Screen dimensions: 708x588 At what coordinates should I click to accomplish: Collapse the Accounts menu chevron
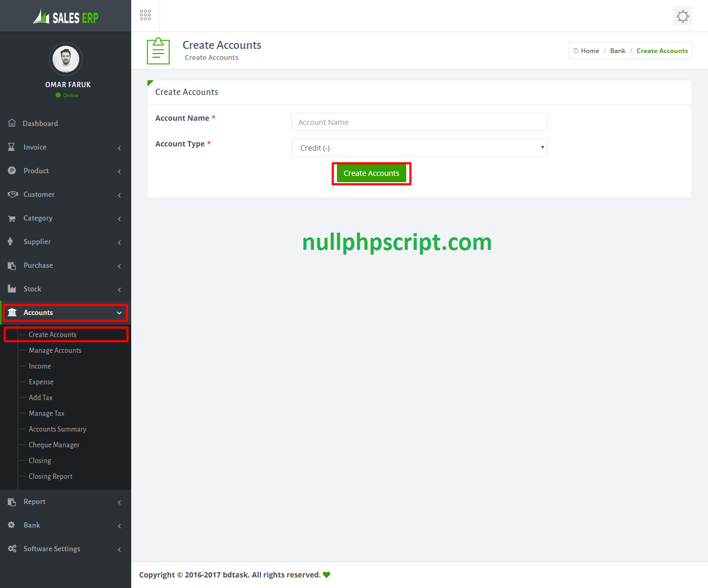119,313
